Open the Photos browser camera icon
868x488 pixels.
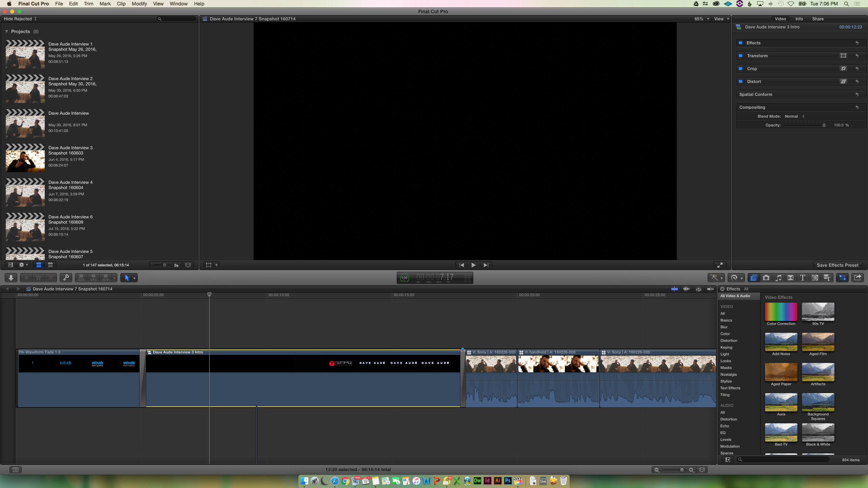click(x=766, y=278)
